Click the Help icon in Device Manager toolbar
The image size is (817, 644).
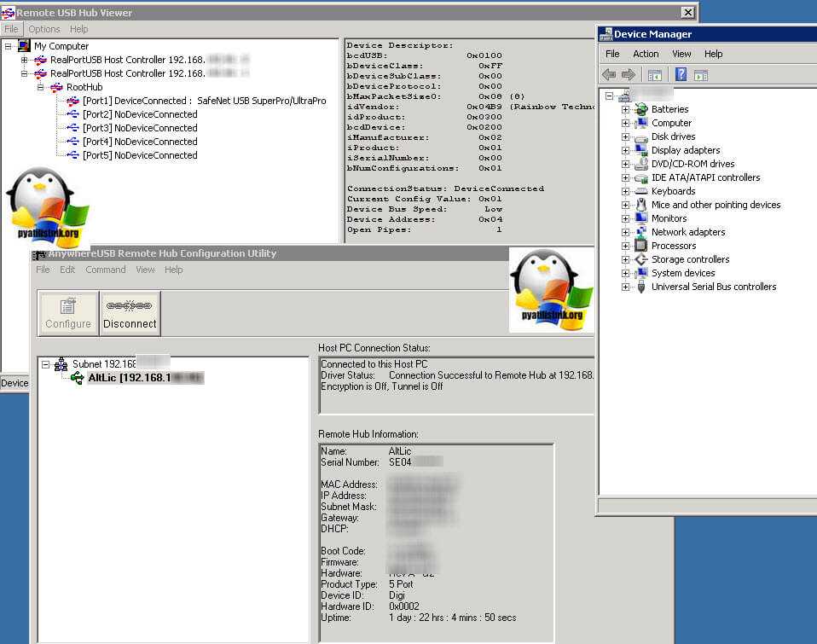coord(681,75)
